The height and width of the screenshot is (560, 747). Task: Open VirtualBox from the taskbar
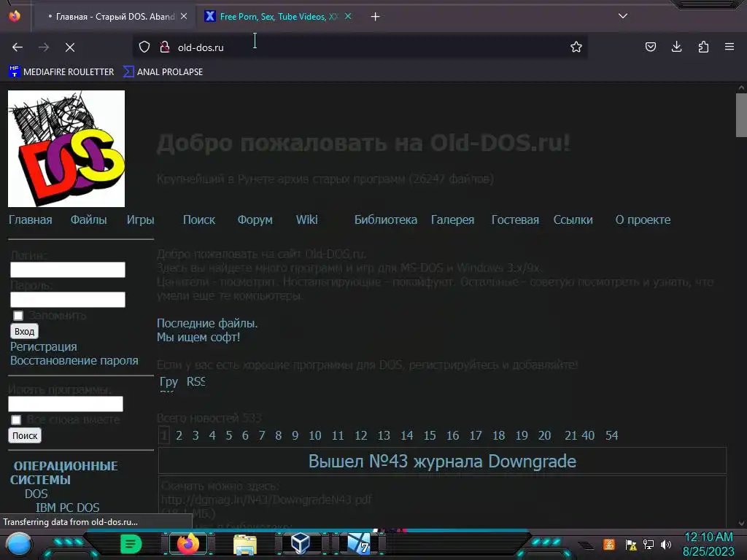(x=301, y=544)
